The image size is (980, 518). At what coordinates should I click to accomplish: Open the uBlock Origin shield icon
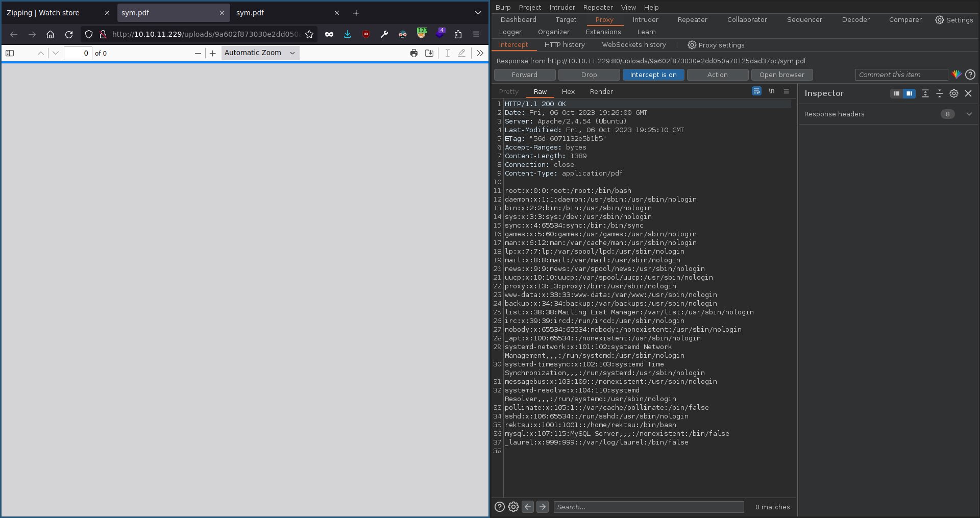366,34
